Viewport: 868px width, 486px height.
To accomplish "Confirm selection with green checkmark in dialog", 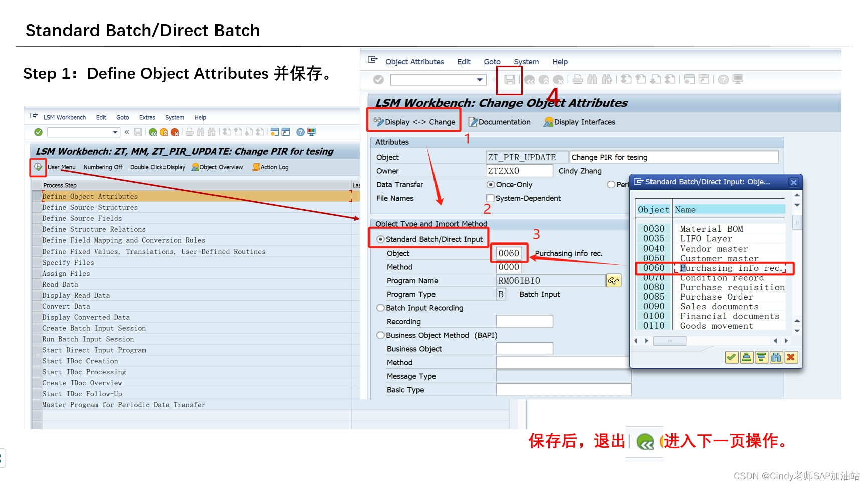I will [x=731, y=357].
